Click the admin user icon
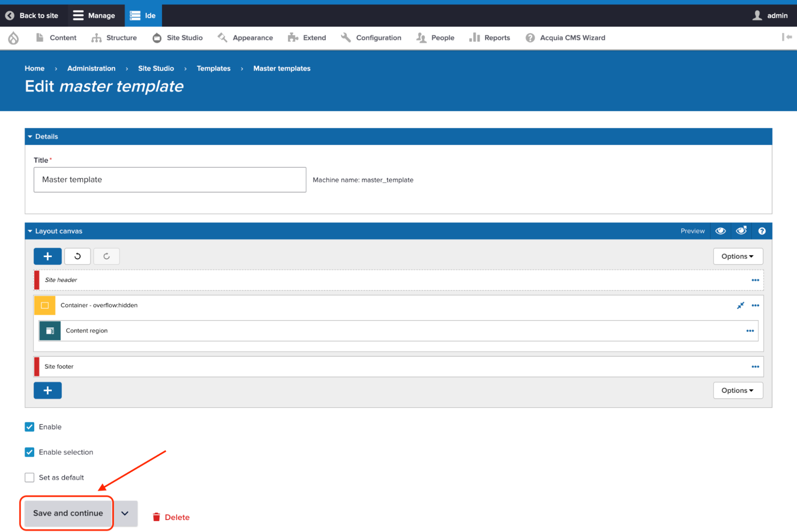Image resolution: width=797 pixels, height=532 pixels. (x=757, y=16)
